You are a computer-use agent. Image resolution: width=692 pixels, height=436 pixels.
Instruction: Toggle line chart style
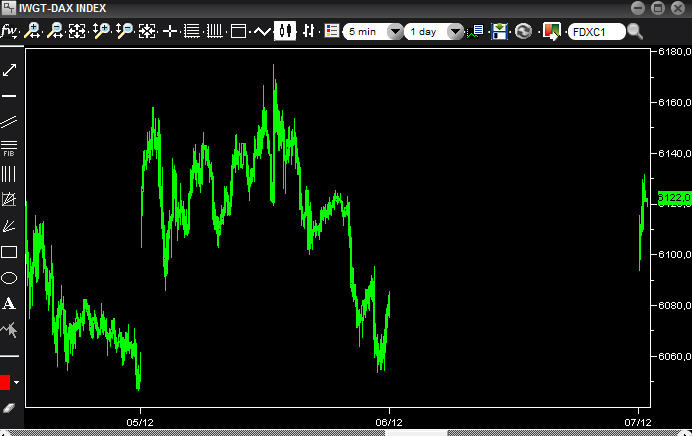[262, 31]
